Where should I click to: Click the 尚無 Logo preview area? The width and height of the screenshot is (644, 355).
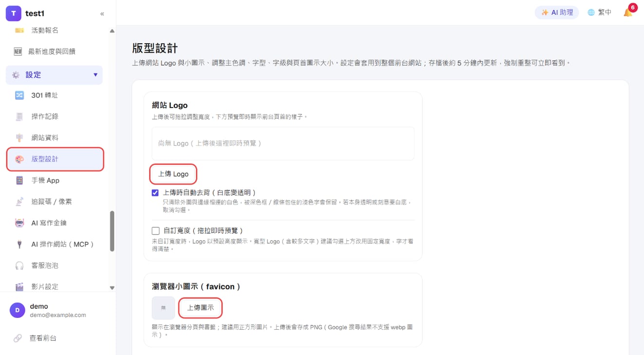tap(283, 144)
